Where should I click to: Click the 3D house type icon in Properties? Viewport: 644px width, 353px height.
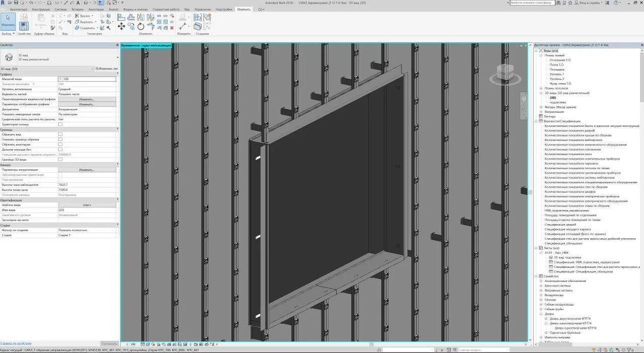[9, 57]
